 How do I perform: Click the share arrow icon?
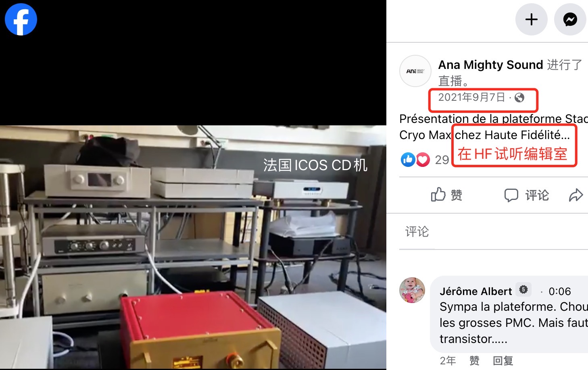click(576, 195)
